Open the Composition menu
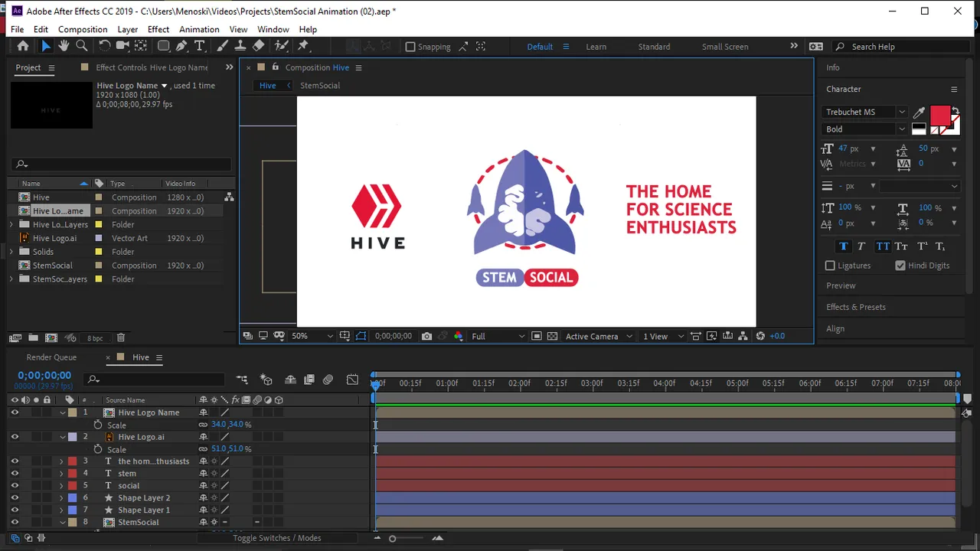980x551 pixels. [83, 29]
